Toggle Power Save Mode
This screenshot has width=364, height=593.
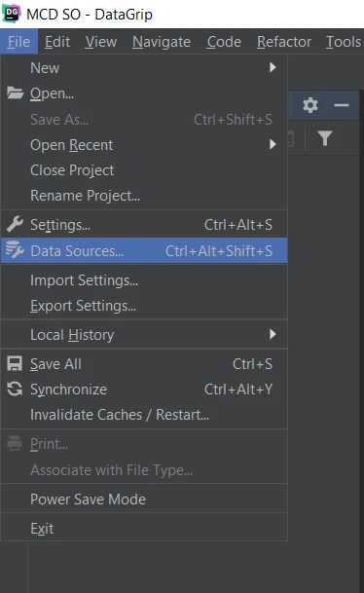point(144,500)
